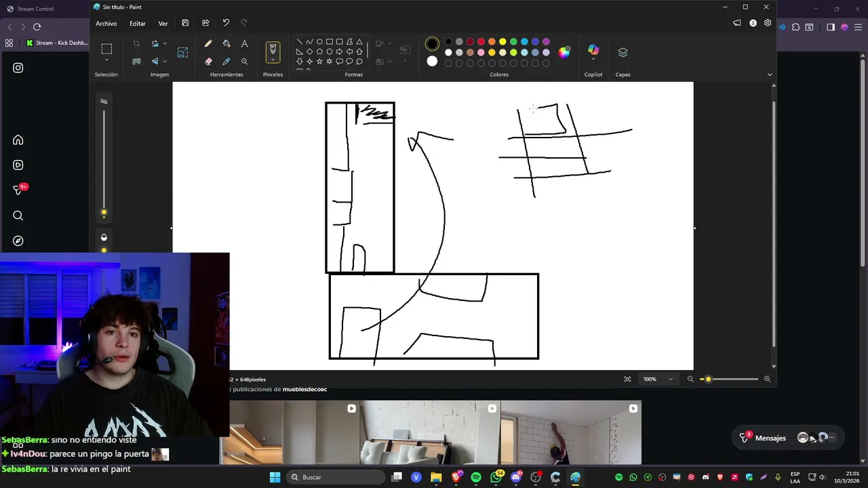Zoom out with the minus magnifier
This screenshot has width=868, height=488.
pyautogui.click(x=690, y=379)
